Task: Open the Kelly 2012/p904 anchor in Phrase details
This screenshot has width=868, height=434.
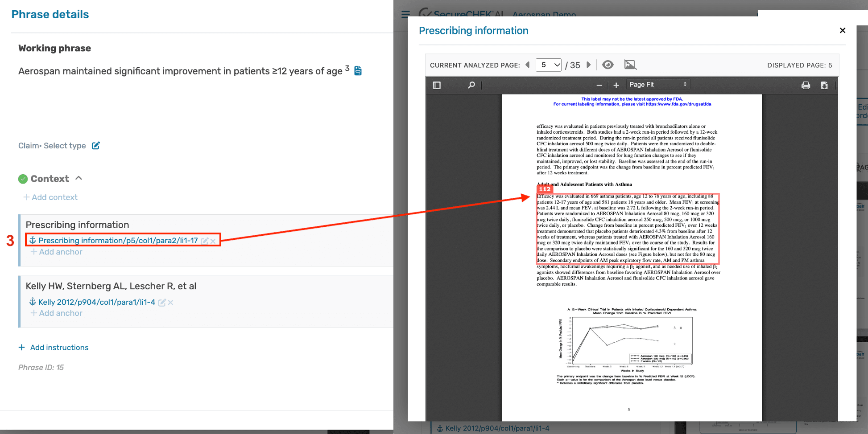Action: coord(97,302)
